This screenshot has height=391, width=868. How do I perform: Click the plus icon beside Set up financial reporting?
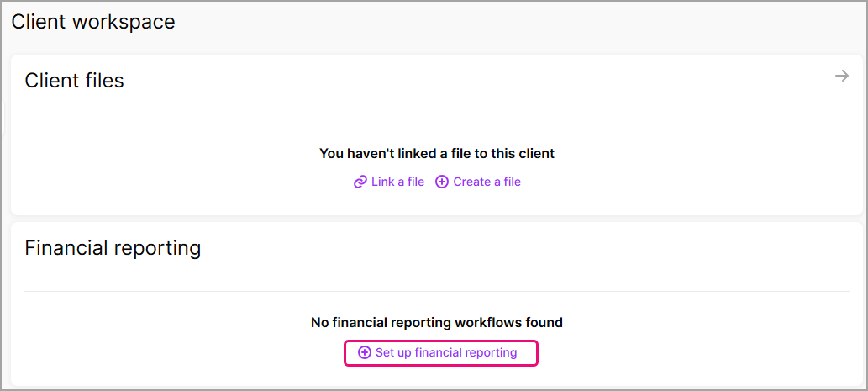coord(365,352)
